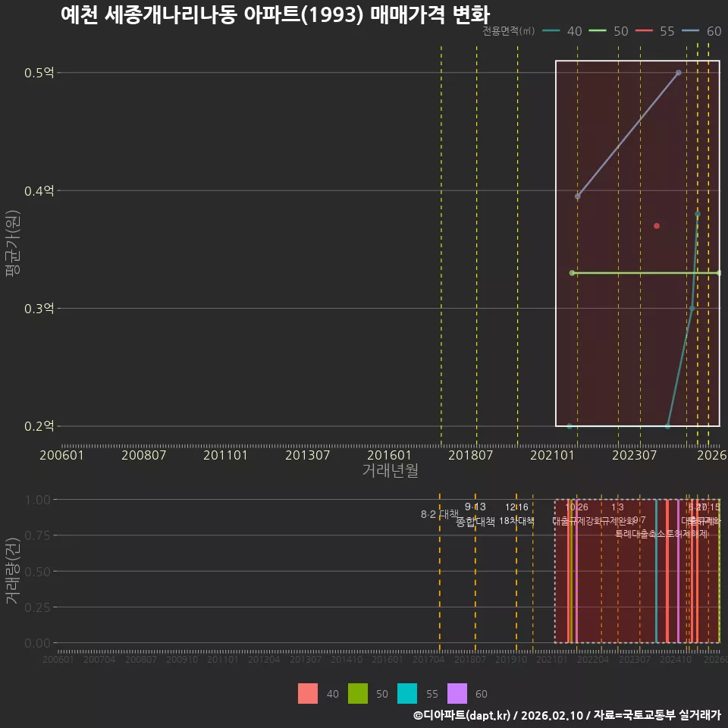Select the teal 40 line key in the top legend
Image resolution: width=728 pixels, height=728 pixels.
[551, 31]
